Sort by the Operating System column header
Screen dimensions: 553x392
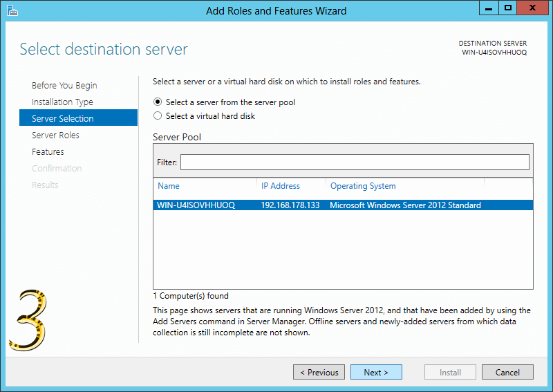(363, 186)
